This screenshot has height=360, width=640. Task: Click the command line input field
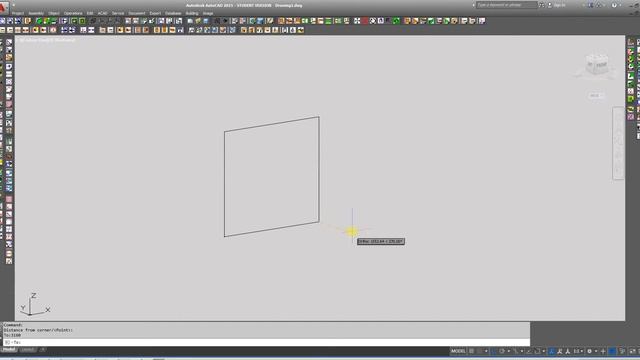tap(266, 342)
